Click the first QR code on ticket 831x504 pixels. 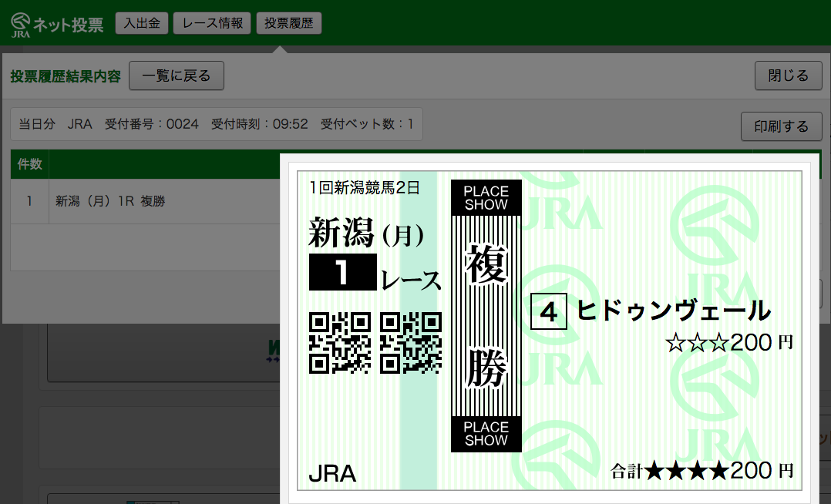coord(340,343)
